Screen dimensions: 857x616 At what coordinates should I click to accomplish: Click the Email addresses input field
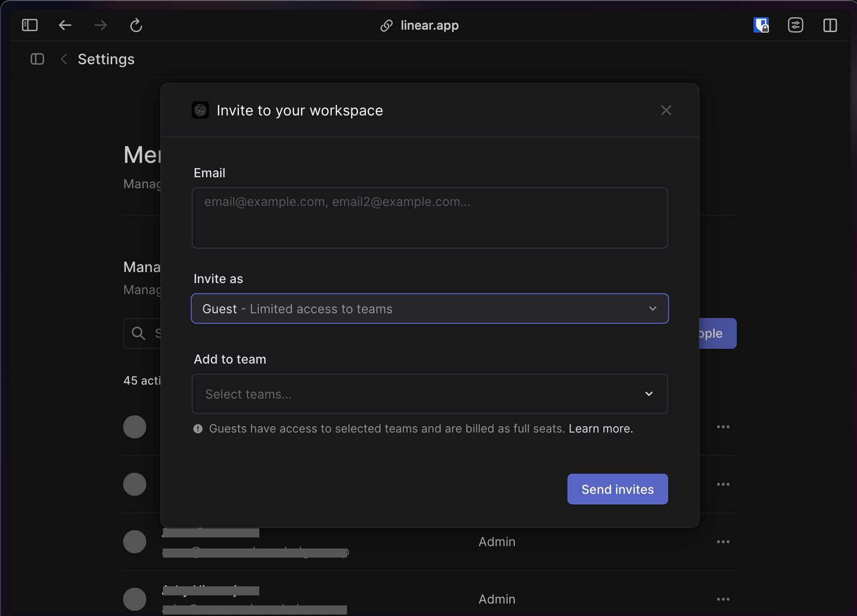430,218
